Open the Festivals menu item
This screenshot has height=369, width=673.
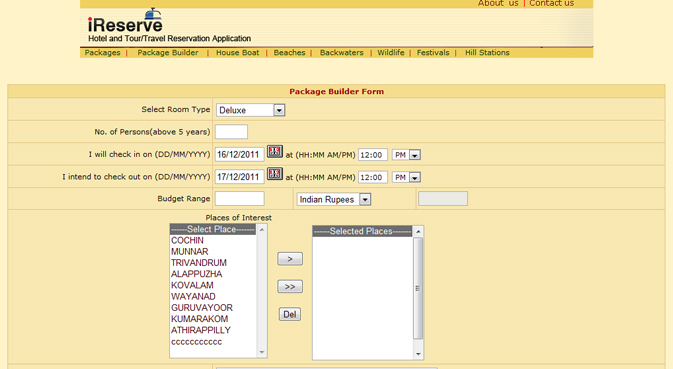(x=433, y=52)
